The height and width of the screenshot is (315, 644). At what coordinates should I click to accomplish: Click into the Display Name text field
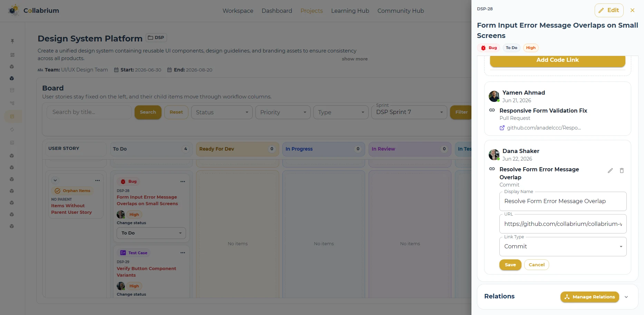pyautogui.click(x=563, y=201)
